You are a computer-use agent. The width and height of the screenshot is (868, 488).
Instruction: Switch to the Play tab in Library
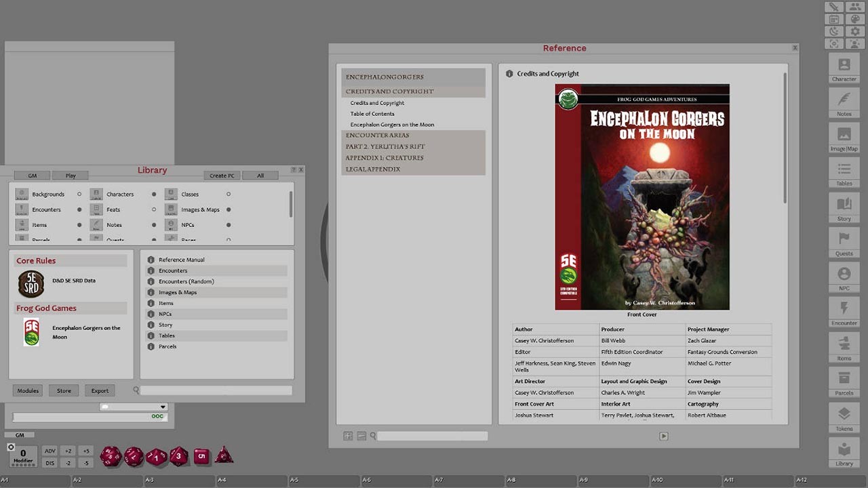(x=70, y=175)
